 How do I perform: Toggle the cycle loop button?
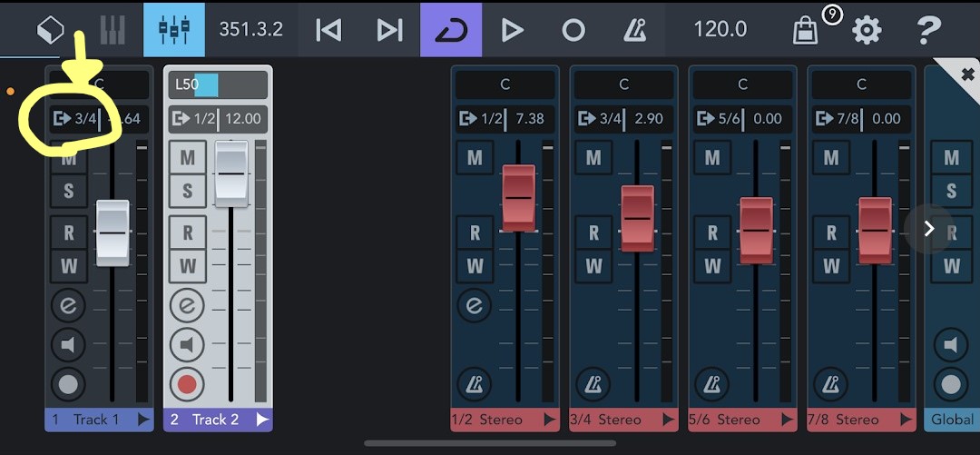451,29
